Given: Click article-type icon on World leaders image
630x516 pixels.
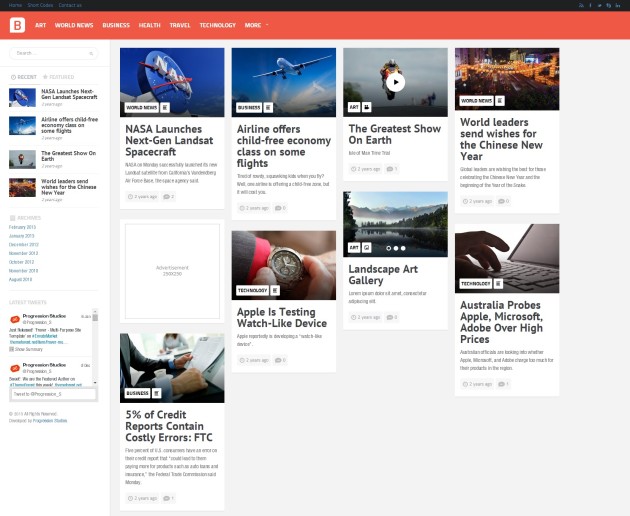Looking at the screenshot, I should click(500, 100).
